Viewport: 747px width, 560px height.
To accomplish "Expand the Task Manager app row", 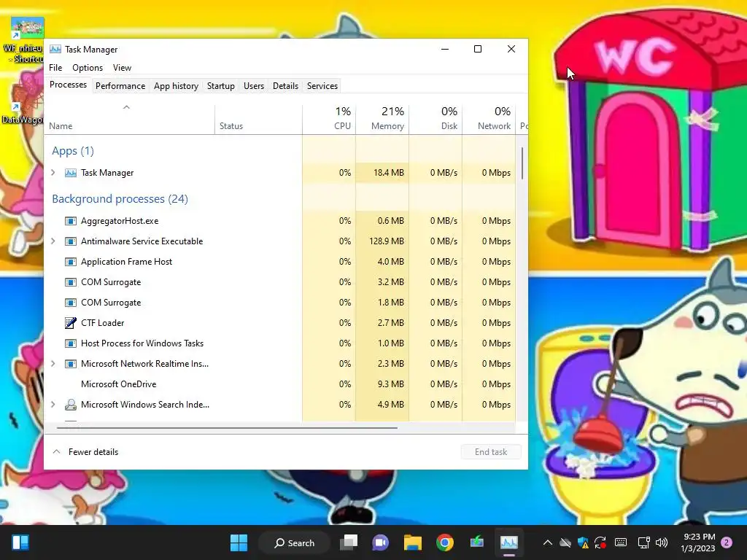I will click(53, 173).
